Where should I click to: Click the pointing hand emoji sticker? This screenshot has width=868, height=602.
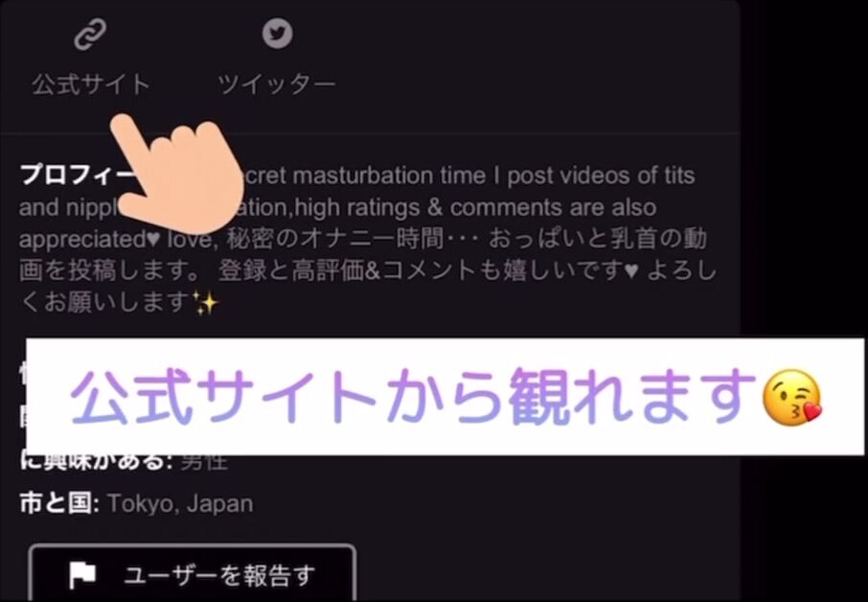pos(176,174)
